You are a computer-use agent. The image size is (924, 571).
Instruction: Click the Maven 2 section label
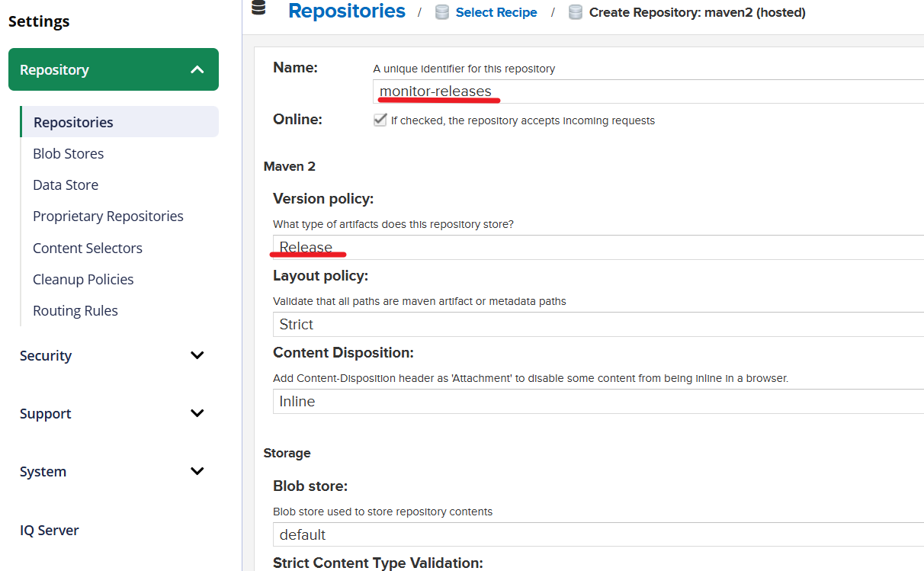pyautogui.click(x=290, y=166)
